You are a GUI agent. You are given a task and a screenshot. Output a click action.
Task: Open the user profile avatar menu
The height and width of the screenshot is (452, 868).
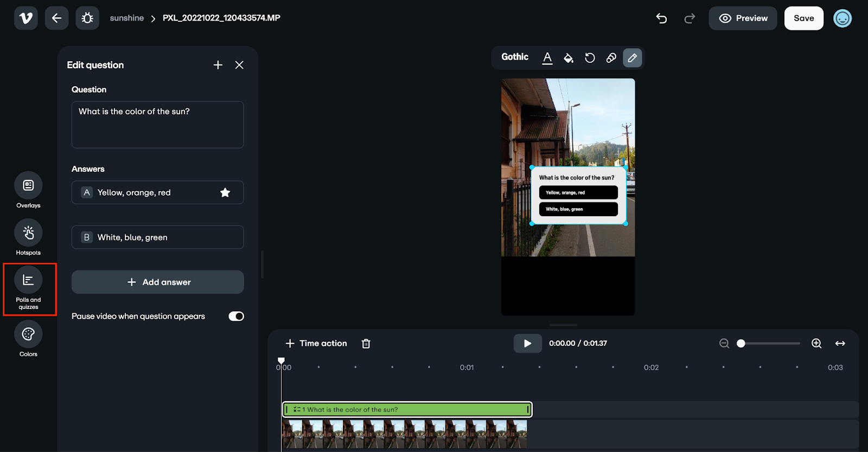(843, 18)
